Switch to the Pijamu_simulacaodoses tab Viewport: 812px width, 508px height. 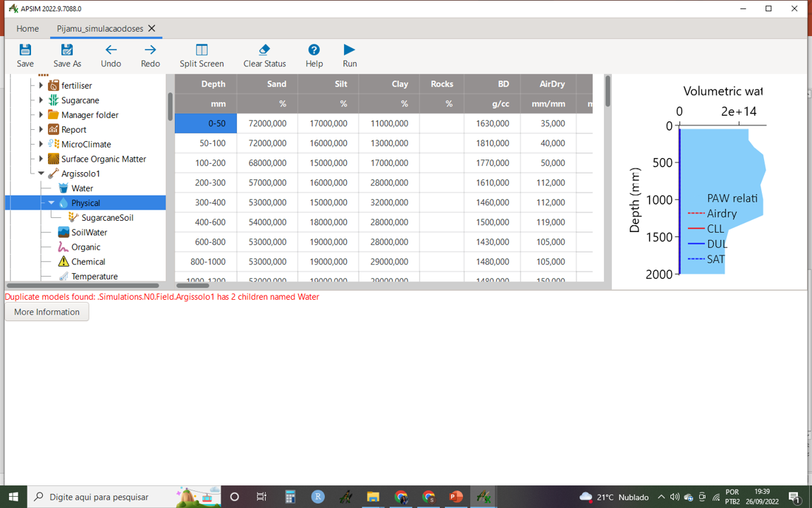pyautogui.click(x=100, y=28)
